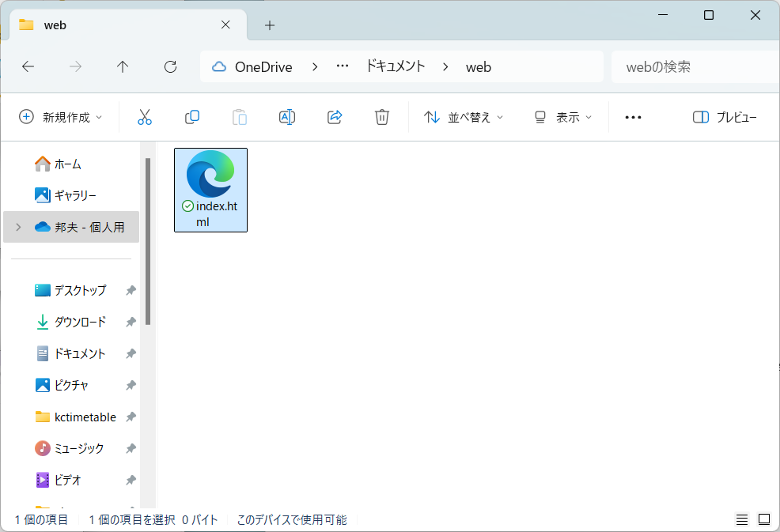Open the 新規作成 dropdown
Image resolution: width=780 pixels, height=532 pixels.
tap(59, 116)
